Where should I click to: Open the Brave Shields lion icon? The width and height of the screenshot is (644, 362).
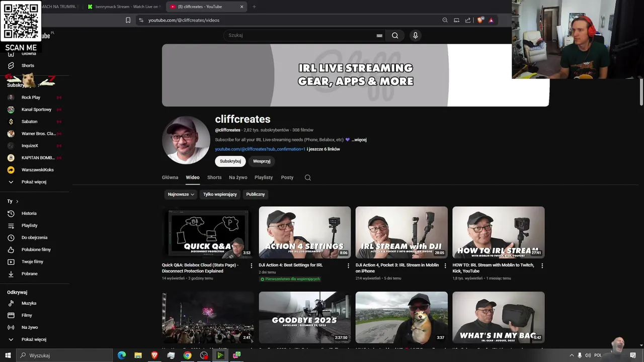[480, 20]
